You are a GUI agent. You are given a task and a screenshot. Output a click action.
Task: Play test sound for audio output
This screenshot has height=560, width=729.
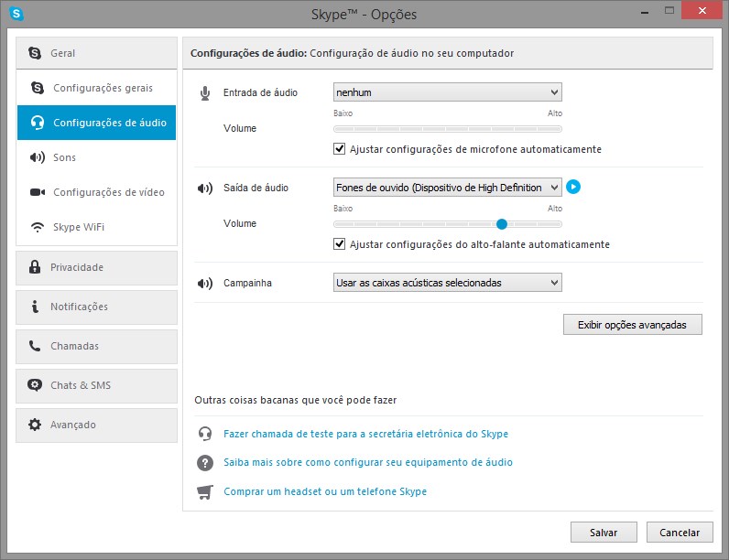click(x=573, y=188)
